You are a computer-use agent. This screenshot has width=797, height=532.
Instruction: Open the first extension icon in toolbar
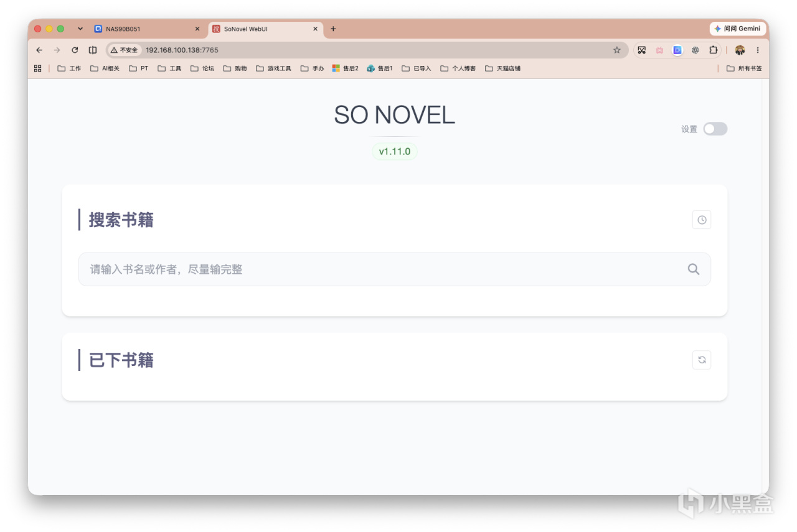pos(642,50)
